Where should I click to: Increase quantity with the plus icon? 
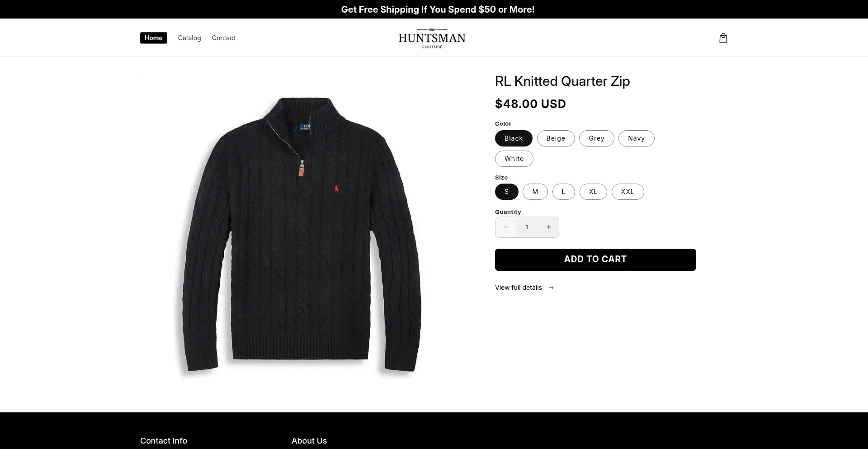pyautogui.click(x=548, y=227)
